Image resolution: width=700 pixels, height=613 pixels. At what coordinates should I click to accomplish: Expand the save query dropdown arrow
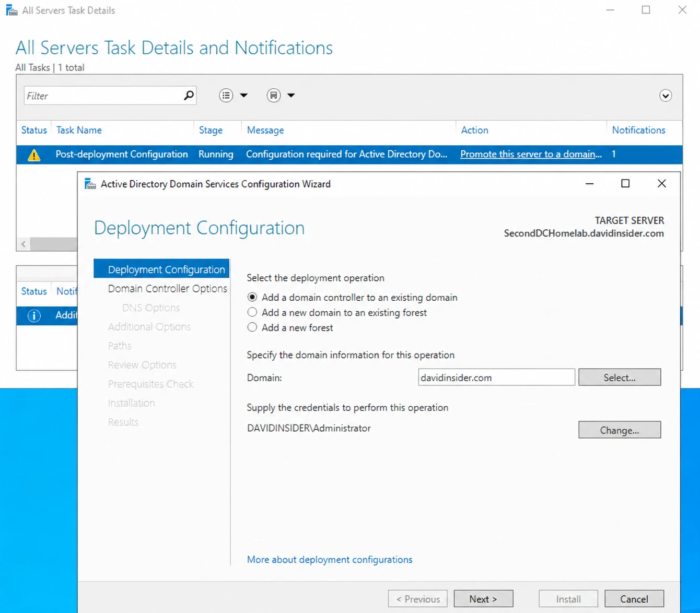coord(291,96)
